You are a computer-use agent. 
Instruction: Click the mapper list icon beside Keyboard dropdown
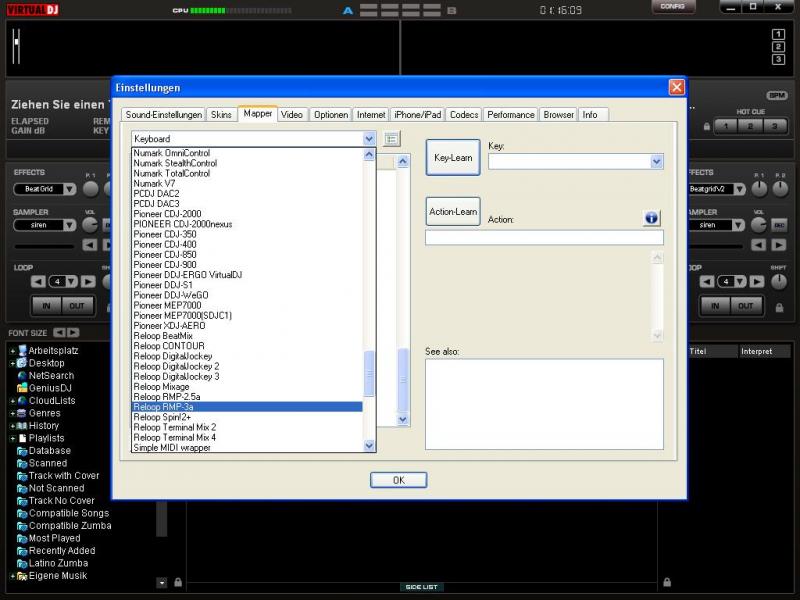tap(392, 139)
